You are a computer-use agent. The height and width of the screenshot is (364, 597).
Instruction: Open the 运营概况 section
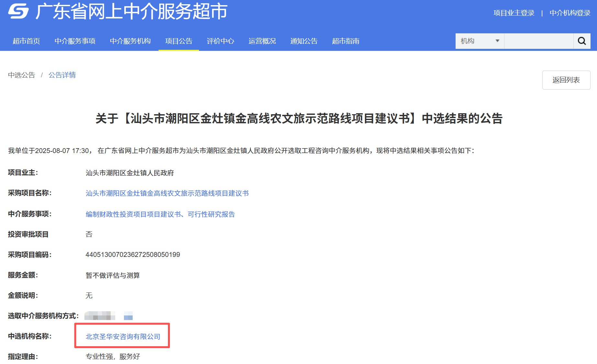pos(262,41)
